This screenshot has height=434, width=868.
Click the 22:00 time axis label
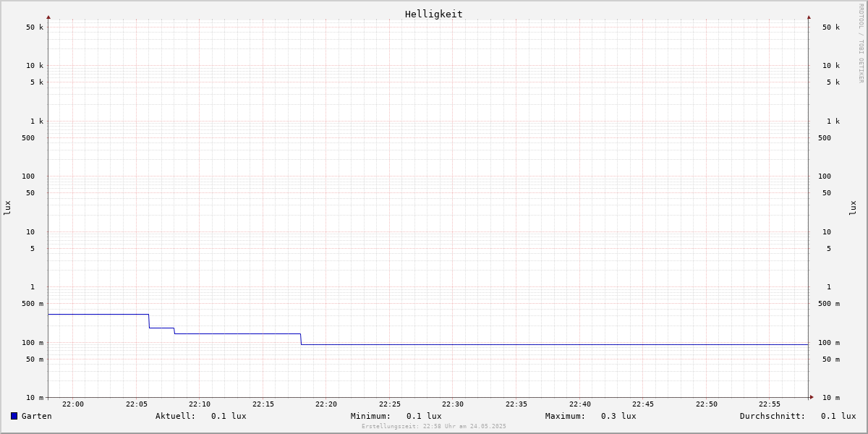73,404
